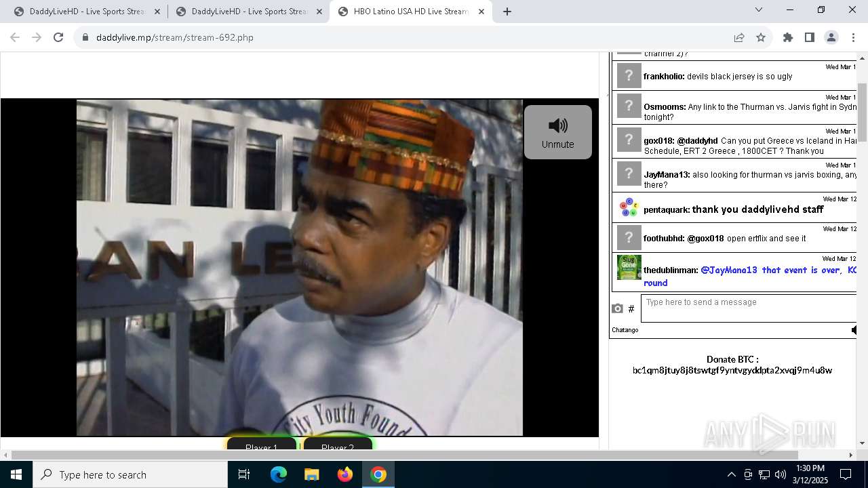Open the Extensions puzzle icon
Image resolution: width=868 pixels, height=488 pixels.
point(788,37)
